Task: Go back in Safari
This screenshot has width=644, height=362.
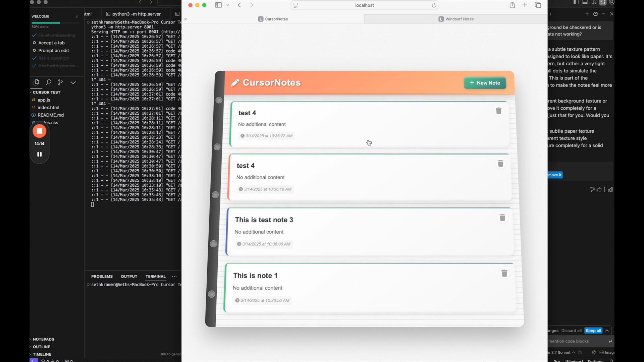Action: [x=239, y=5]
